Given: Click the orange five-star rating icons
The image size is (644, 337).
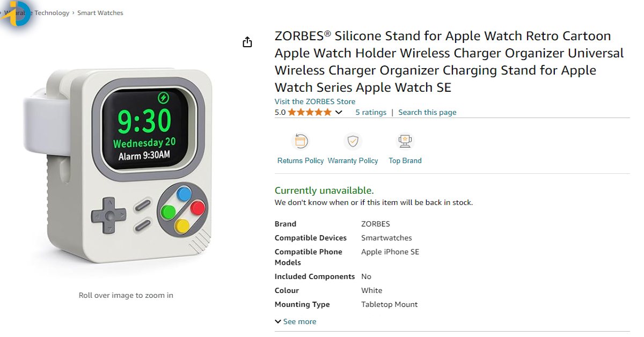Looking at the screenshot, I should [310, 112].
